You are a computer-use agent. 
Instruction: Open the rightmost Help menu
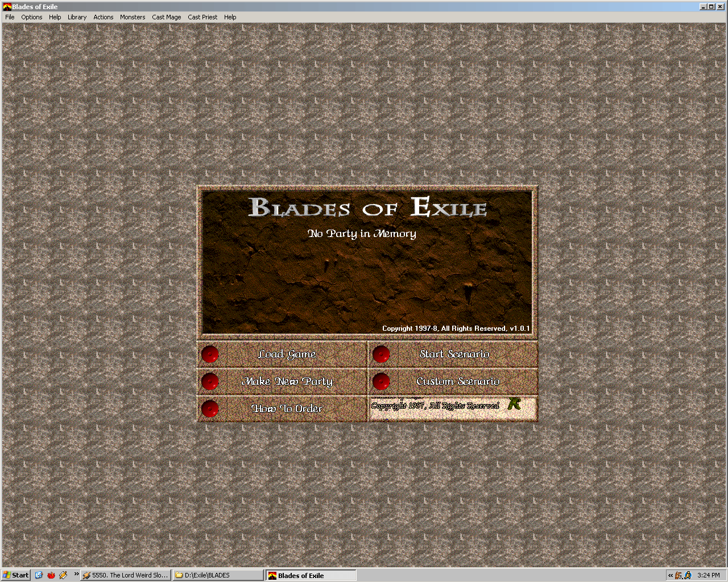coord(230,17)
